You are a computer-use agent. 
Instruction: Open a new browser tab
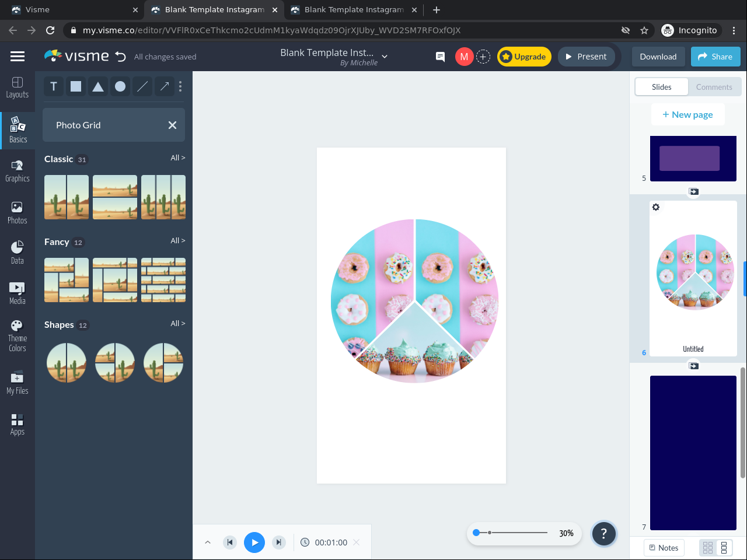[437, 10]
